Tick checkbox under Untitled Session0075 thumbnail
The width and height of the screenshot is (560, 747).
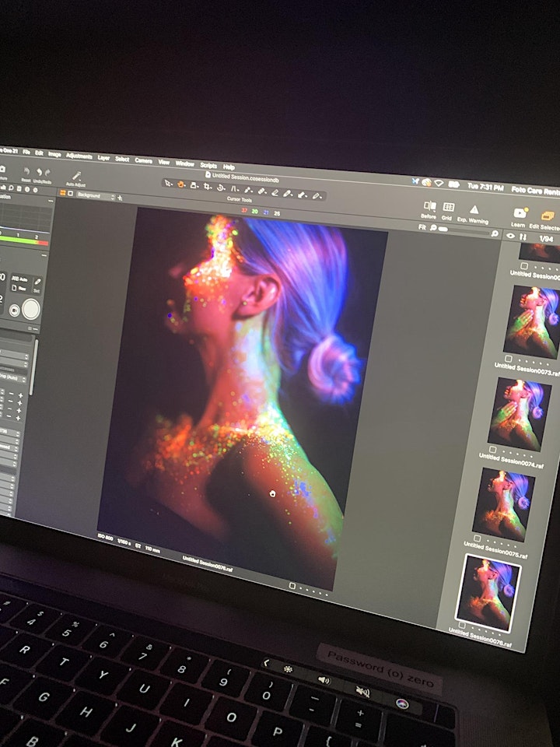click(x=477, y=538)
